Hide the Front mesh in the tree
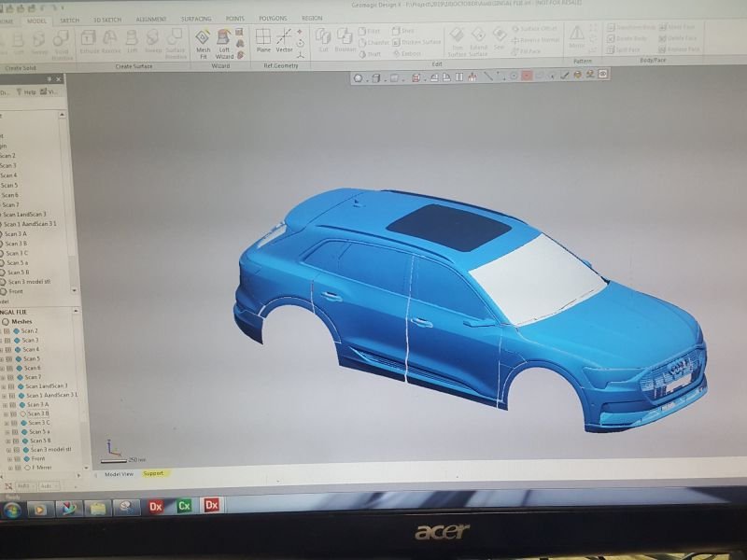This screenshot has height=560, width=747. (x=26, y=459)
